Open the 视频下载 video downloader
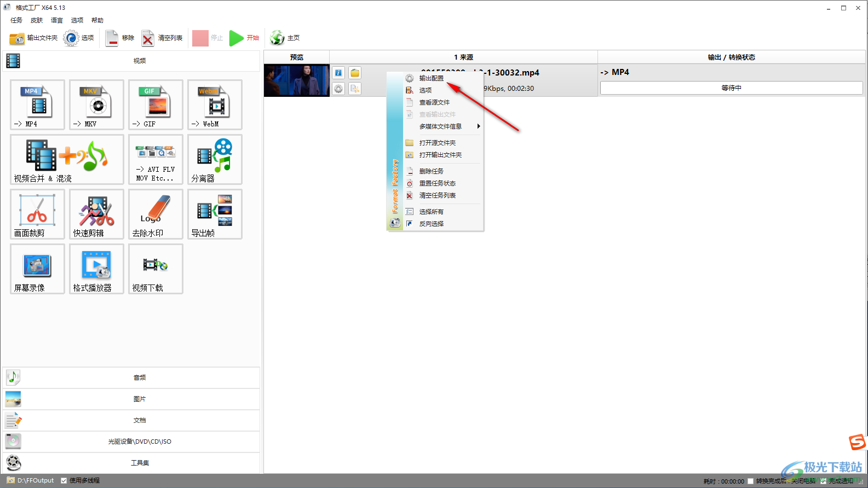Screen dimensions: 868x488 tap(156, 269)
